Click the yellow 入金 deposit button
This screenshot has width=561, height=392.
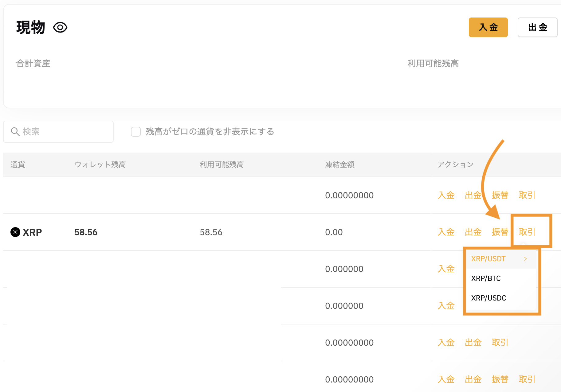pos(488,27)
